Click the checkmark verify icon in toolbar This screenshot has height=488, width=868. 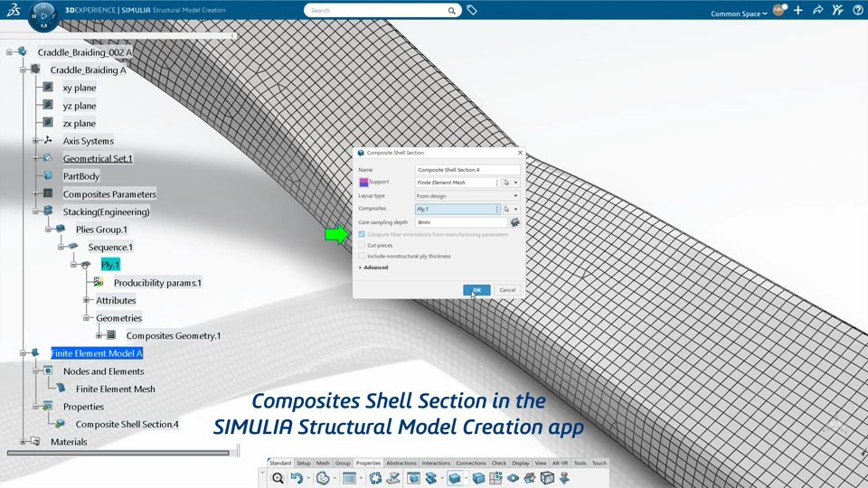pos(393,478)
